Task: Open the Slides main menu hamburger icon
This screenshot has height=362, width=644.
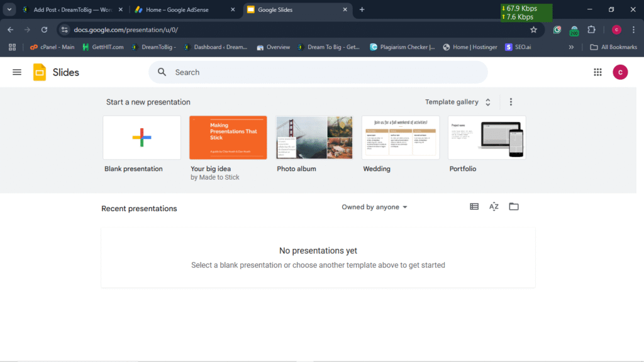Action: tap(17, 72)
